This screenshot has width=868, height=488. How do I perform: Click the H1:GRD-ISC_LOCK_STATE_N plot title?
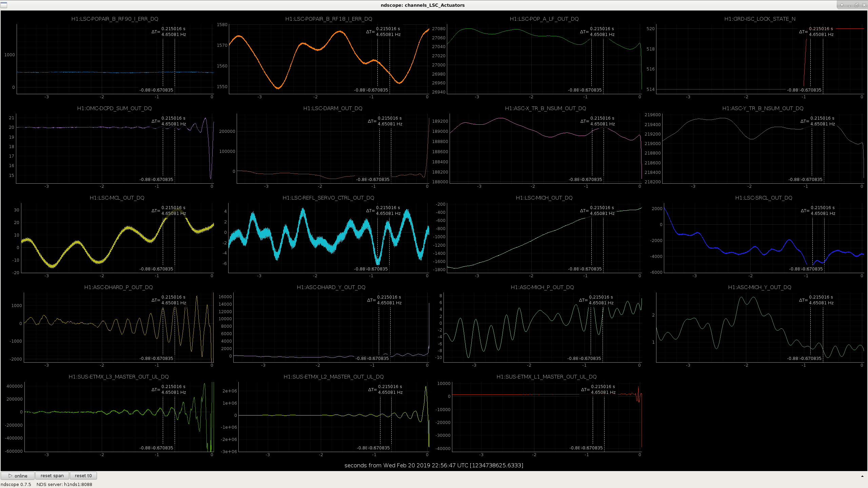point(759,19)
